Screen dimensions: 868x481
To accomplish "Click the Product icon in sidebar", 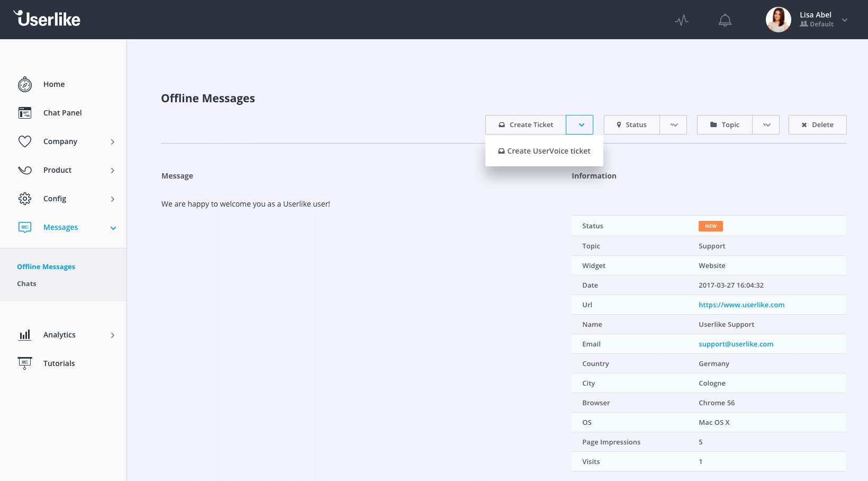I will (x=25, y=170).
